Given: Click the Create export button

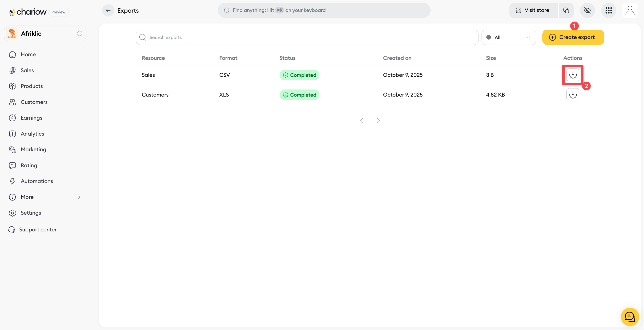Looking at the screenshot, I should point(573,37).
